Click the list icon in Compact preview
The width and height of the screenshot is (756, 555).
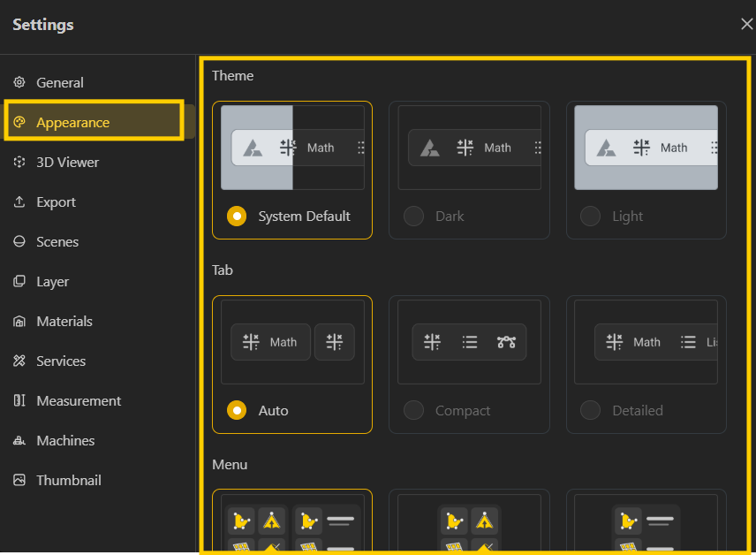tap(469, 342)
